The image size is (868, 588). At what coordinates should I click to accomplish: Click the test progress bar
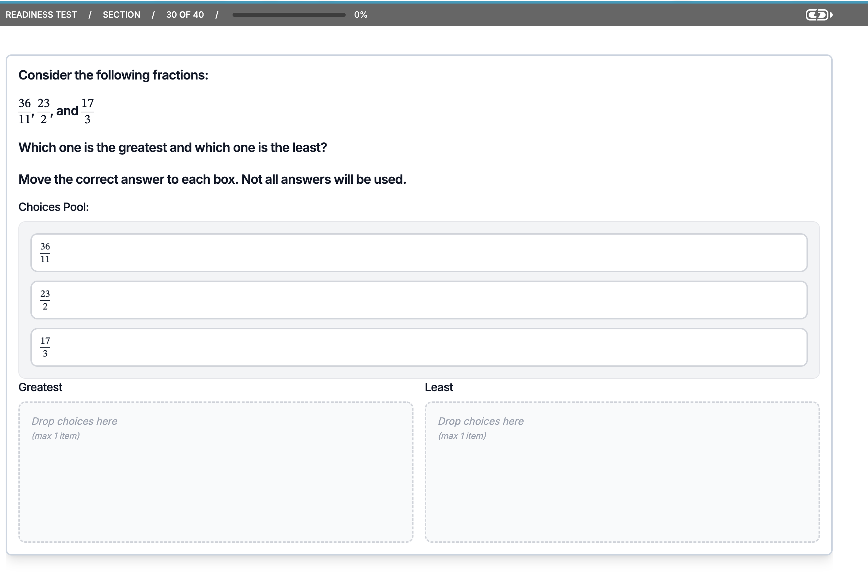(x=289, y=15)
